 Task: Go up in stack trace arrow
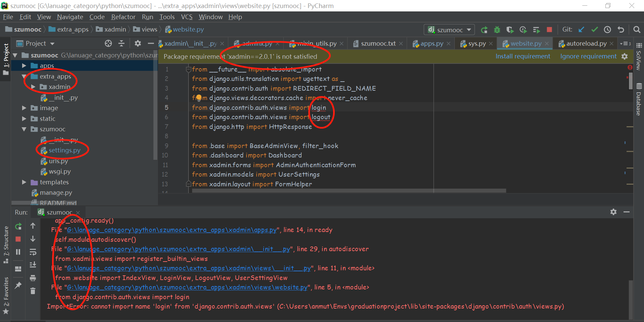click(33, 226)
